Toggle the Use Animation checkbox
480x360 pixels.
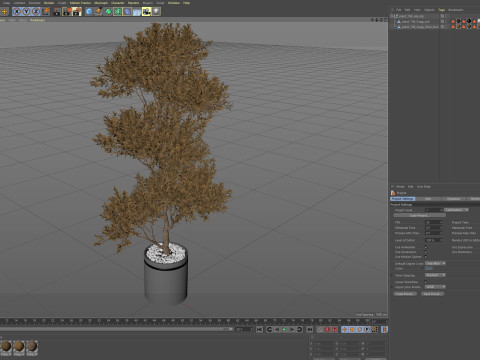[x=426, y=247]
